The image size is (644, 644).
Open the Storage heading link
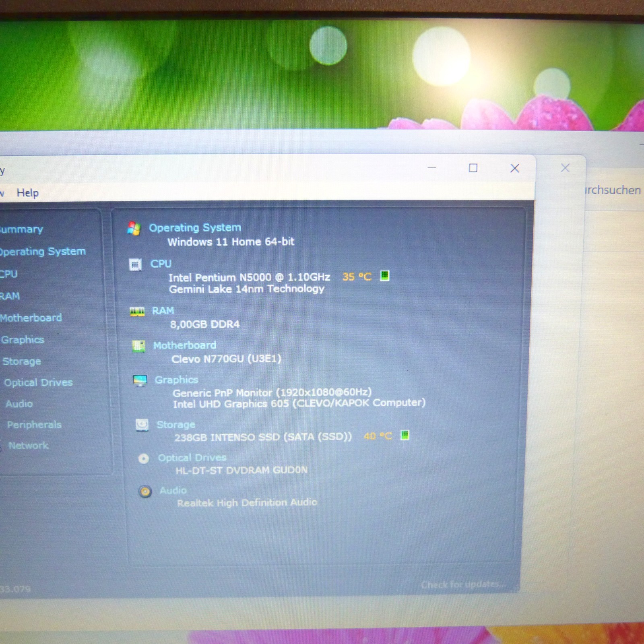[176, 425]
